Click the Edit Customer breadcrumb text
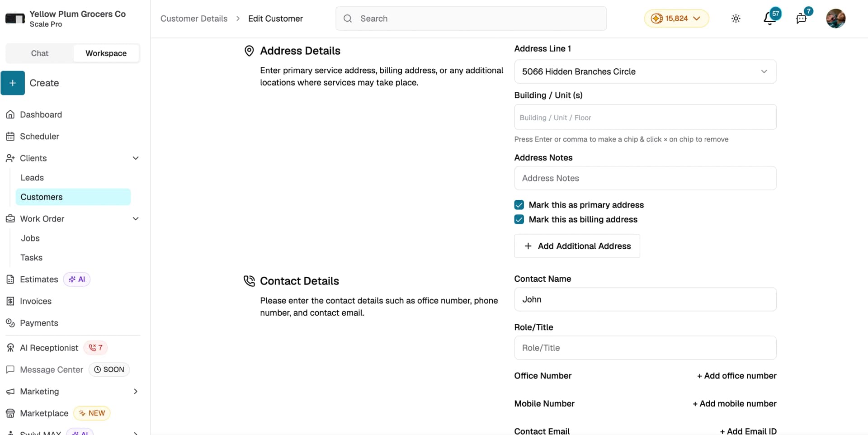Image resolution: width=868 pixels, height=435 pixels. (275, 19)
